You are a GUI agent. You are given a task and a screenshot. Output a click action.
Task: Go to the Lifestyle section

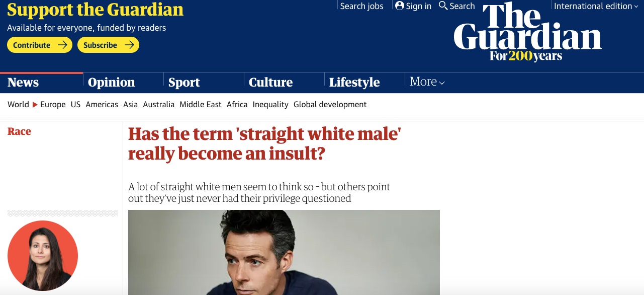(354, 82)
